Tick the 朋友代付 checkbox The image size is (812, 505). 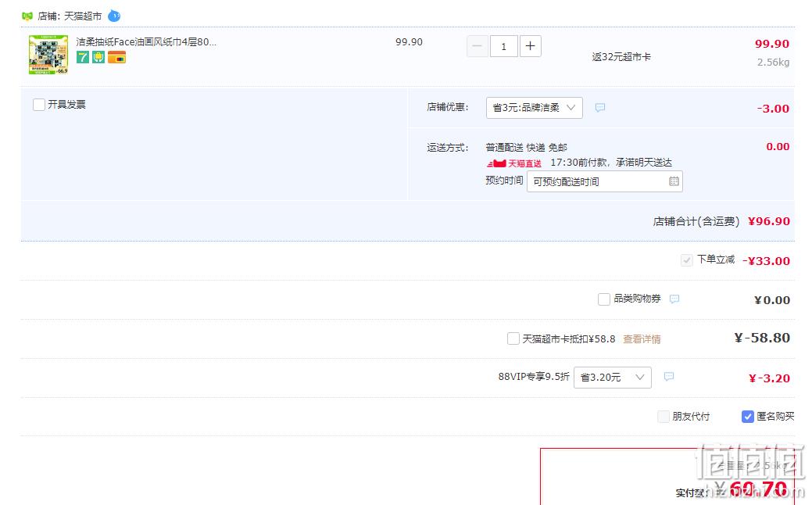(664, 417)
